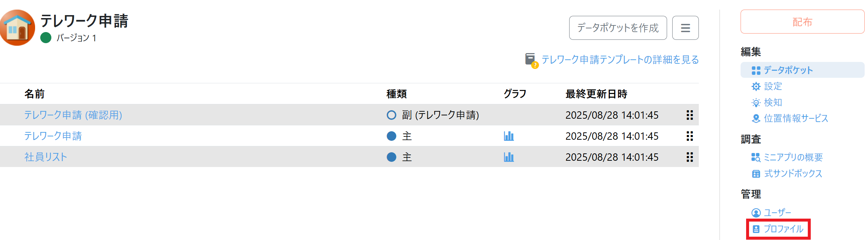Select データポケット in the sidebar

(788, 70)
